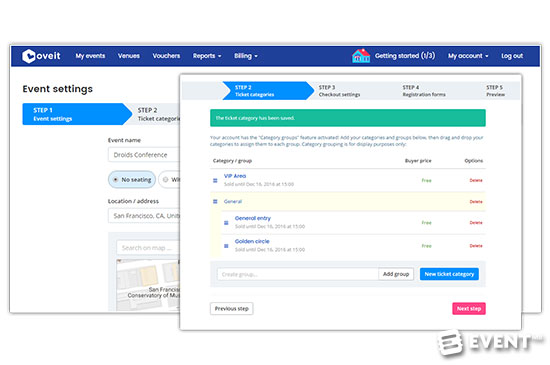Click the Previous step button
Screen dimensions: 550x365
[x=232, y=309]
